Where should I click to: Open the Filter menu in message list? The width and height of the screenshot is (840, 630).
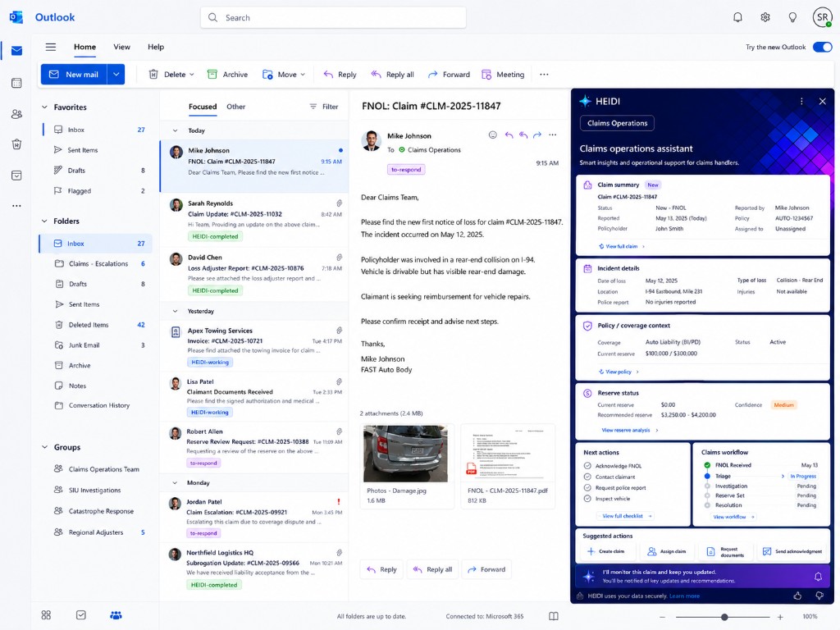[324, 107]
